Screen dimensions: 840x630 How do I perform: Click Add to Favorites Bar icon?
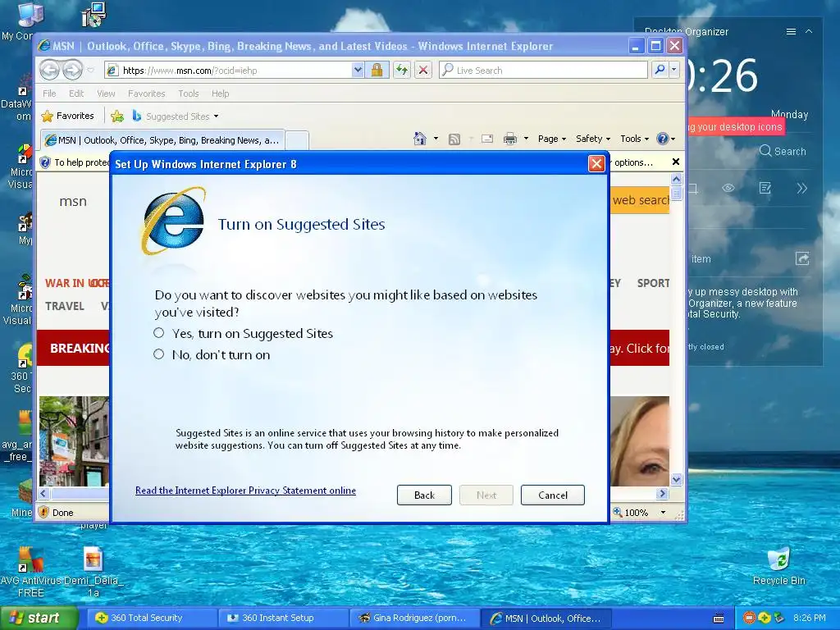(x=117, y=116)
